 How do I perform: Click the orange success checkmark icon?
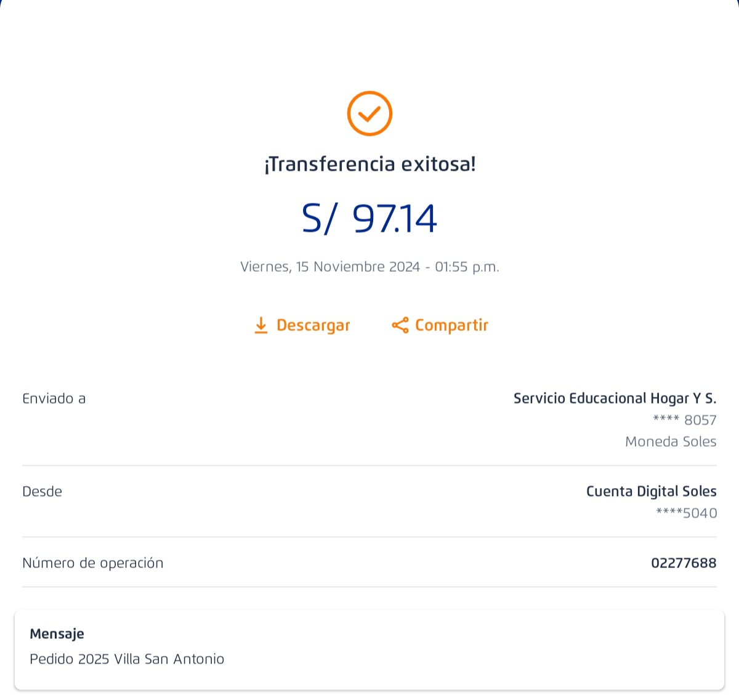coord(369,113)
